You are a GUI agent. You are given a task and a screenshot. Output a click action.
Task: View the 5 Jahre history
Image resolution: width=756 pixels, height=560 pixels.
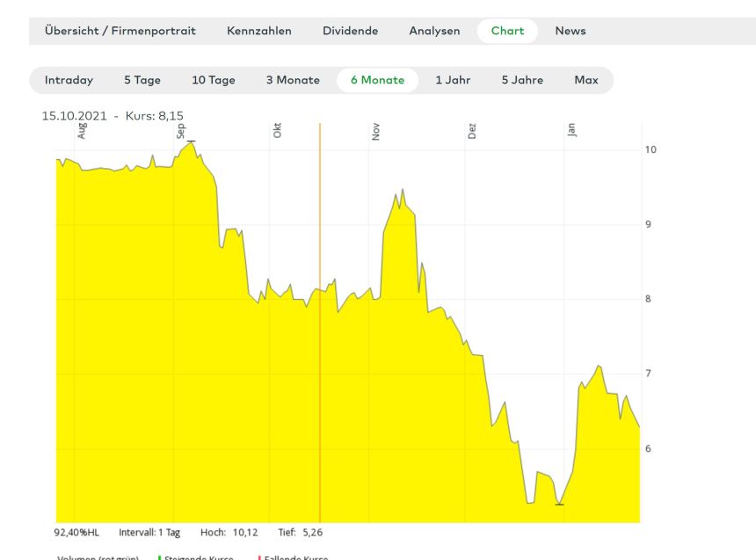[x=520, y=79]
